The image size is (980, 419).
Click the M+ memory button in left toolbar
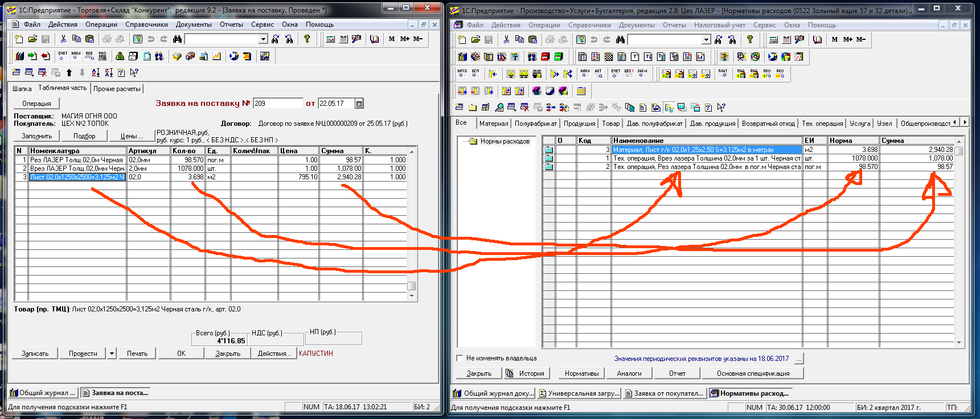click(x=405, y=39)
